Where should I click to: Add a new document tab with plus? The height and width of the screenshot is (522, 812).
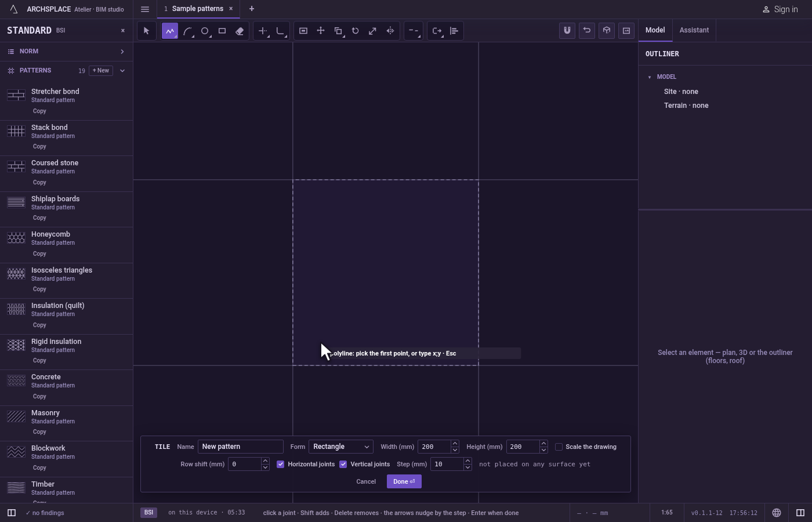[x=252, y=9]
